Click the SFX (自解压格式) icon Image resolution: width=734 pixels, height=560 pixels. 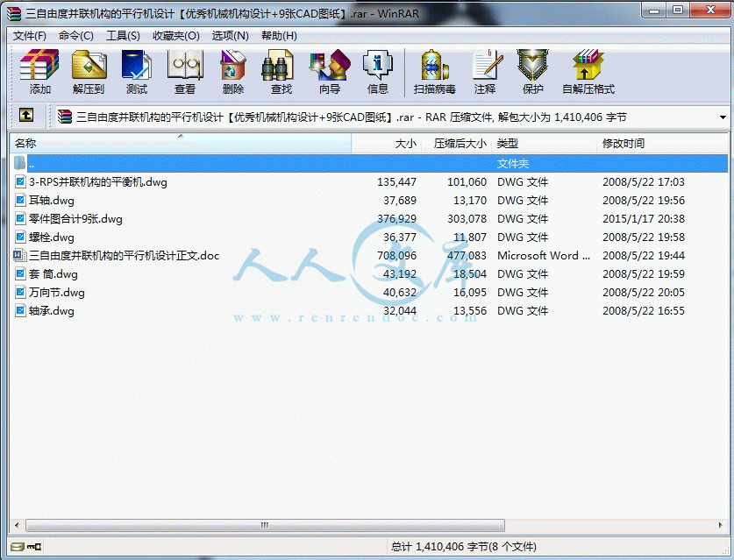[x=588, y=65]
